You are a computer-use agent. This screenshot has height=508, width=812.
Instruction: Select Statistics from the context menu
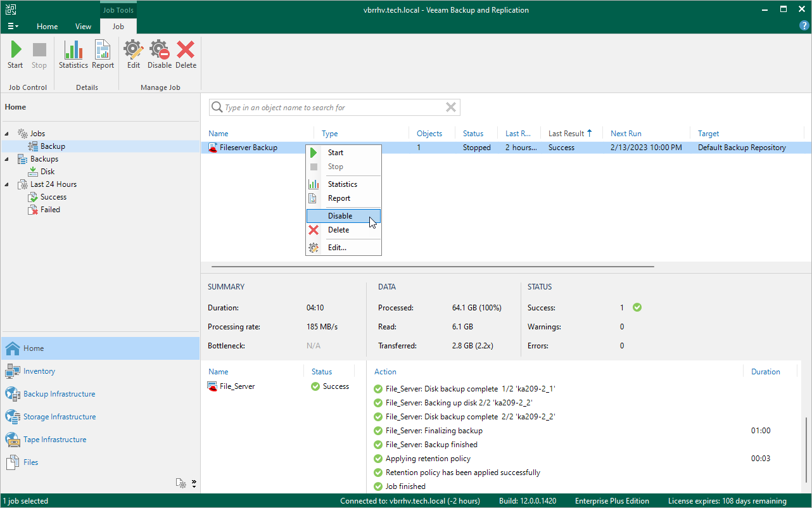coord(344,184)
